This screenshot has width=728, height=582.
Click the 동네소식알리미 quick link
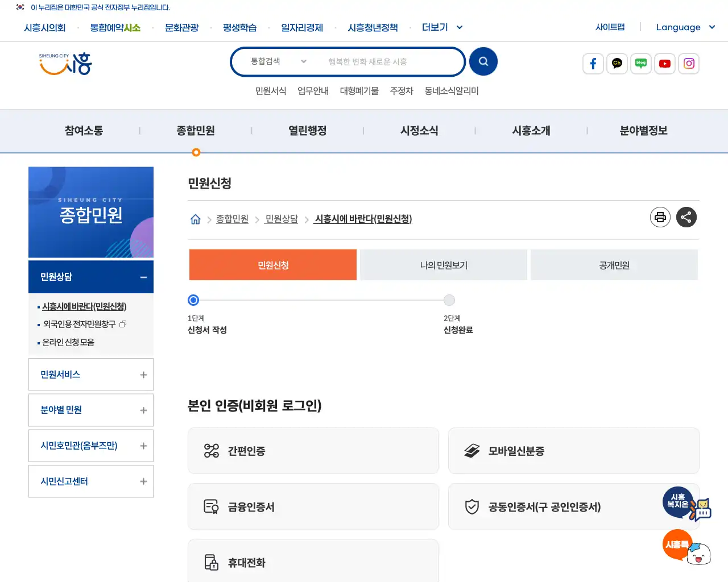point(452,91)
